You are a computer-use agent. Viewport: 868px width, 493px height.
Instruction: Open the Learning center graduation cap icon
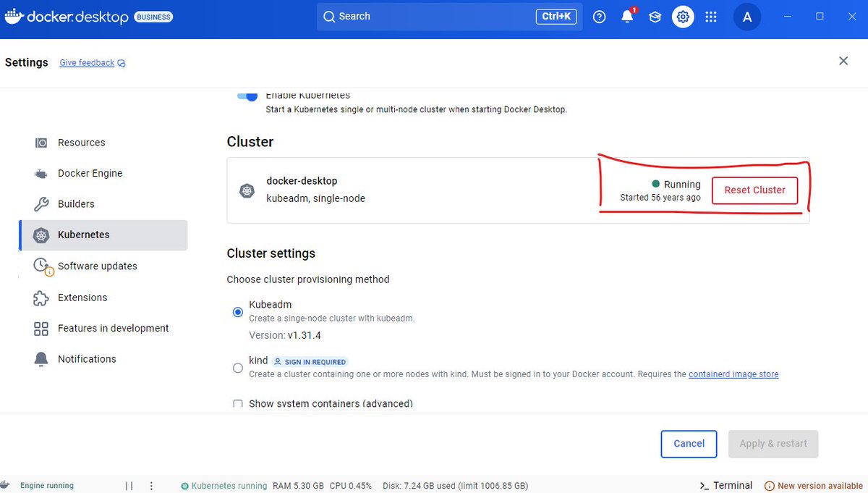[x=655, y=17]
